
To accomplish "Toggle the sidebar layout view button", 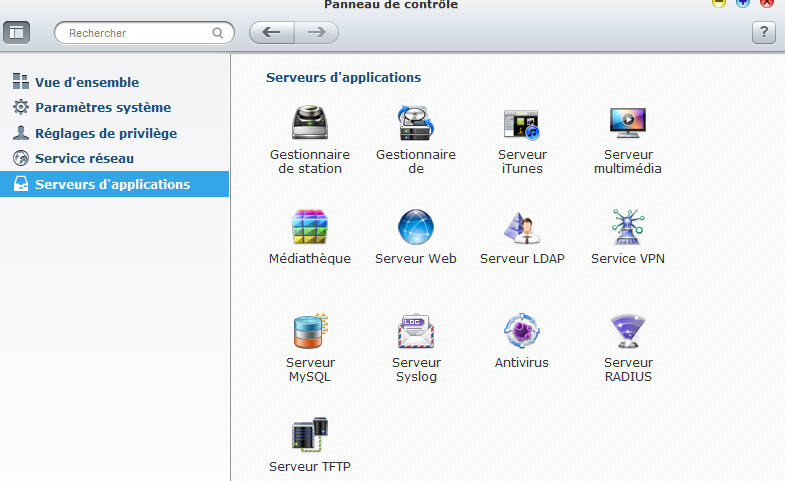I will (x=17, y=33).
